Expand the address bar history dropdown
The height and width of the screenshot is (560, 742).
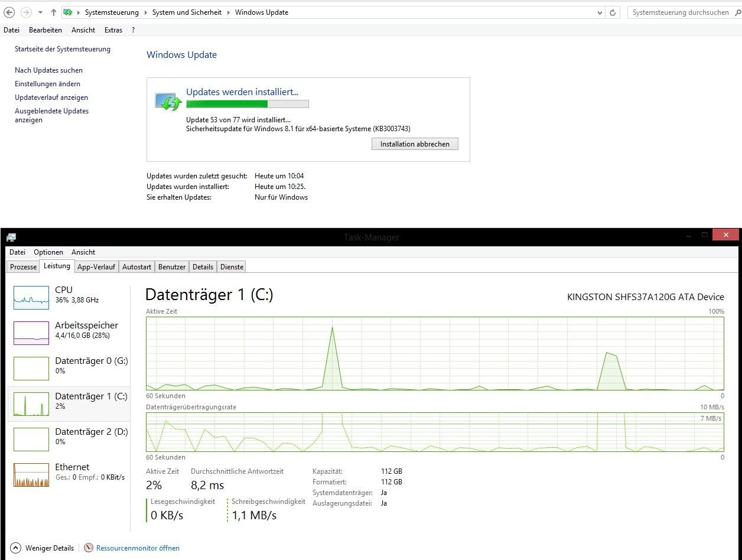(x=600, y=12)
